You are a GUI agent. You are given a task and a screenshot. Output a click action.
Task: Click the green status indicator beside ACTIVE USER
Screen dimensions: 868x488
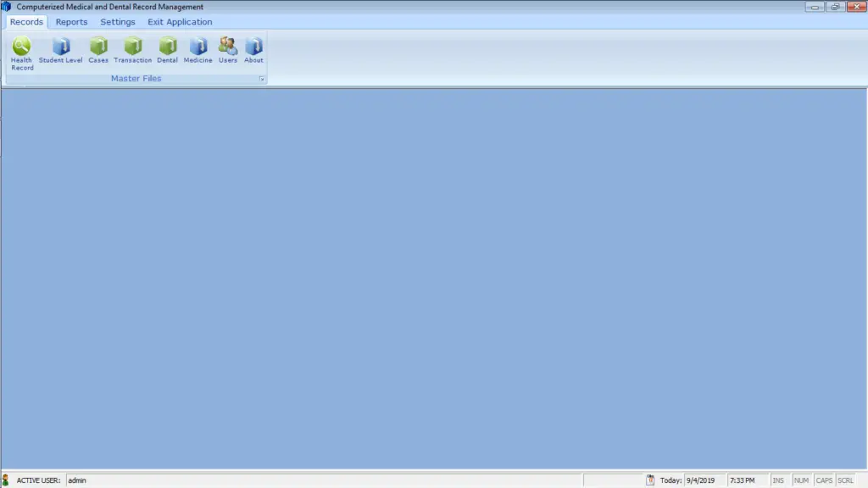pyautogui.click(x=8, y=480)
